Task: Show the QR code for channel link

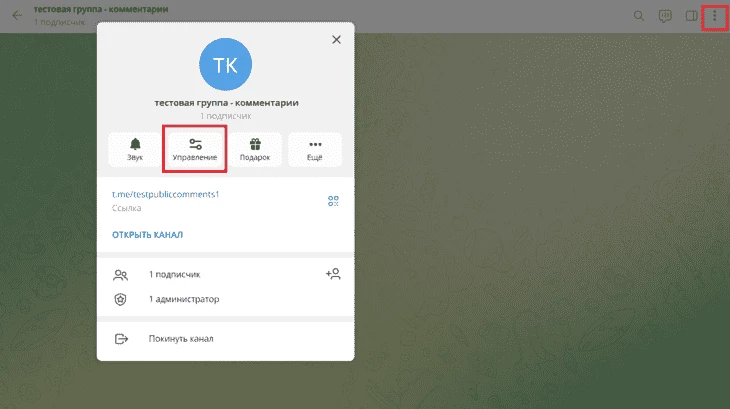Action: pos(333,201)
